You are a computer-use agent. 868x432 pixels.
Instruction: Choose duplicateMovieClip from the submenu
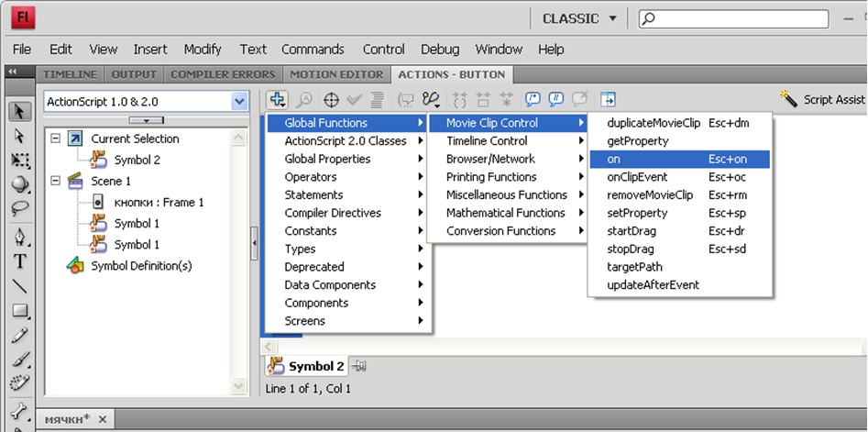680,123
